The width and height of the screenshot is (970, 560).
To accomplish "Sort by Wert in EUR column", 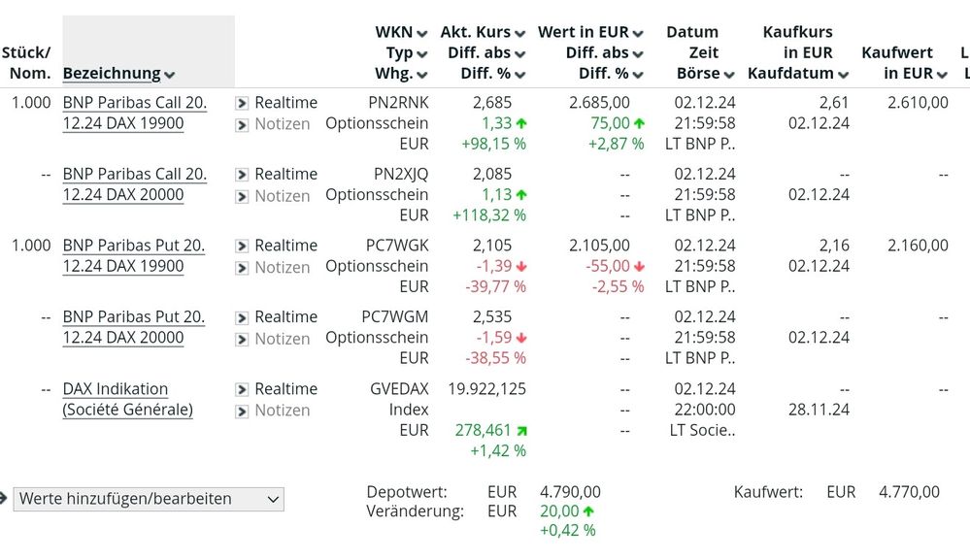I will click(638, 33).
